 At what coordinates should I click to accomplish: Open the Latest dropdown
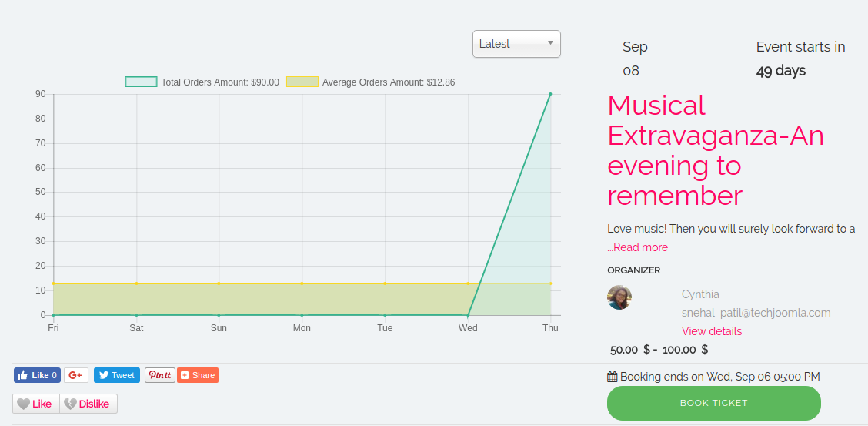coord(516,44)
